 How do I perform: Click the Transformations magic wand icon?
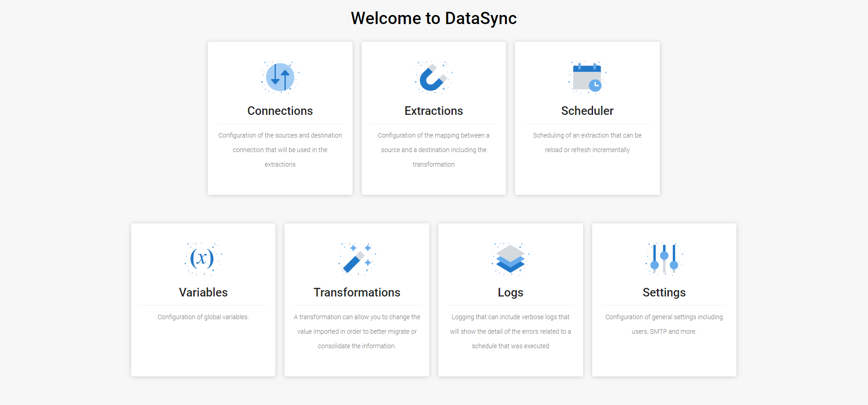(x=357, y=259)
